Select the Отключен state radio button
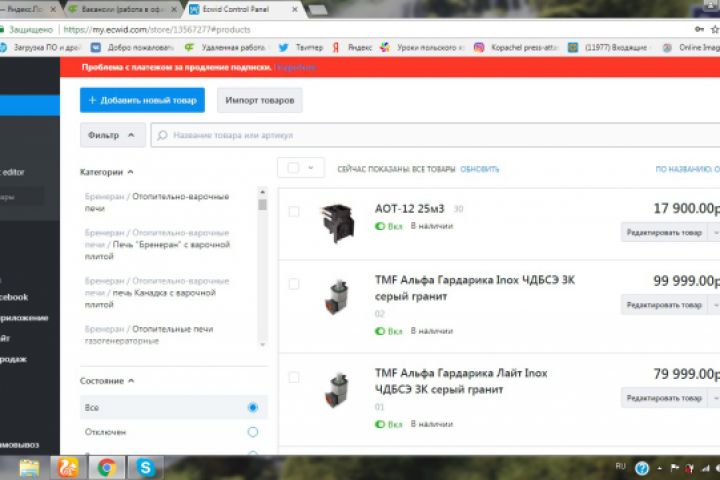This screenshot has height=480, width=720. point(253,432)
